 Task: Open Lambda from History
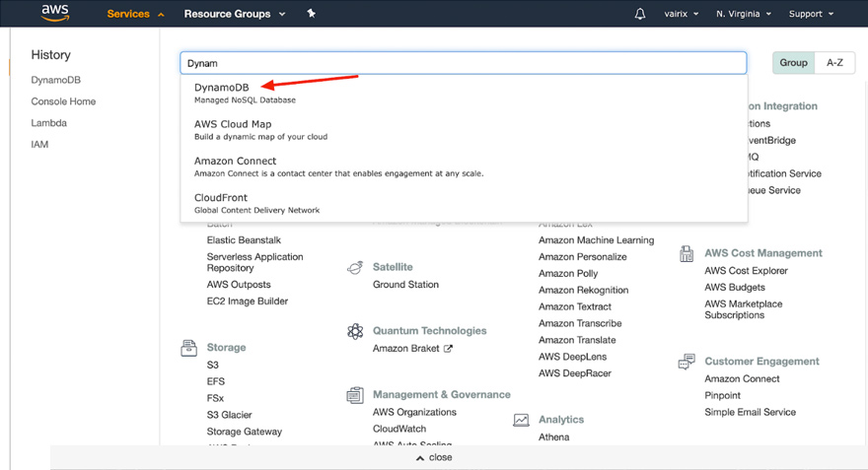tap(48, 123)
